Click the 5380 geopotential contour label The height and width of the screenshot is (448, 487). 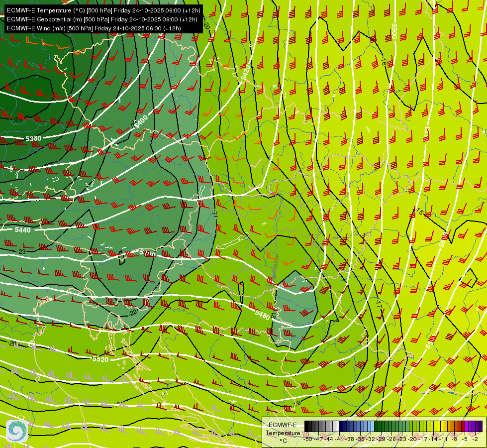pyautogui.click(x=33, y=138)
